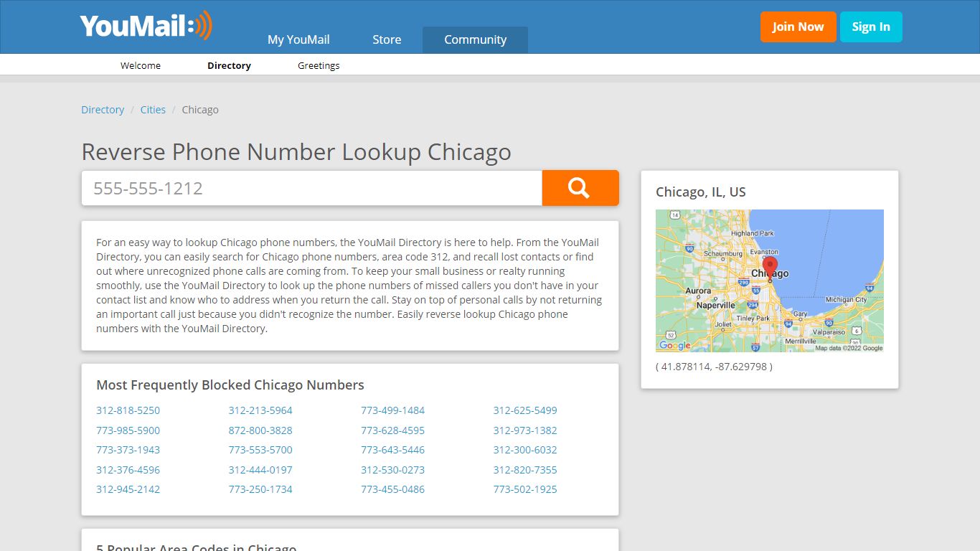Viewport: 980px width, 551px height.
Task: Open number 773-643-5446
Action: [392, 450]
